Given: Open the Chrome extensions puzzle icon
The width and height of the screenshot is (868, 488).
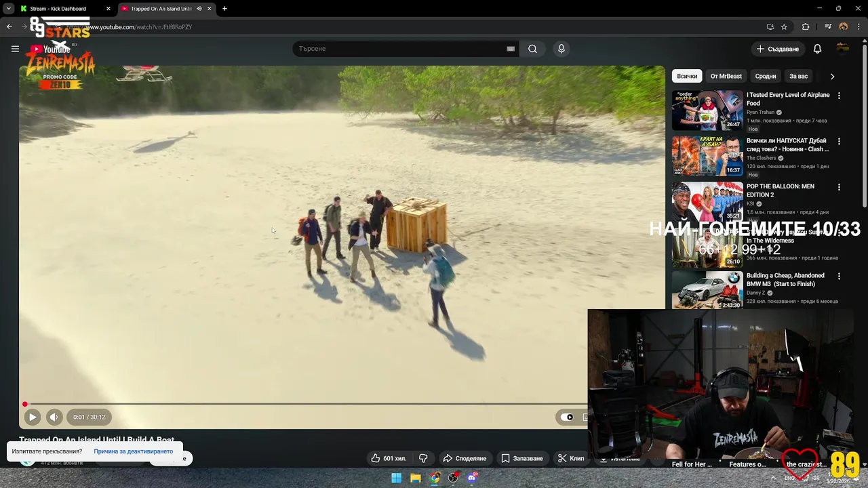Looking at the screenshot, I should (806, 27).
